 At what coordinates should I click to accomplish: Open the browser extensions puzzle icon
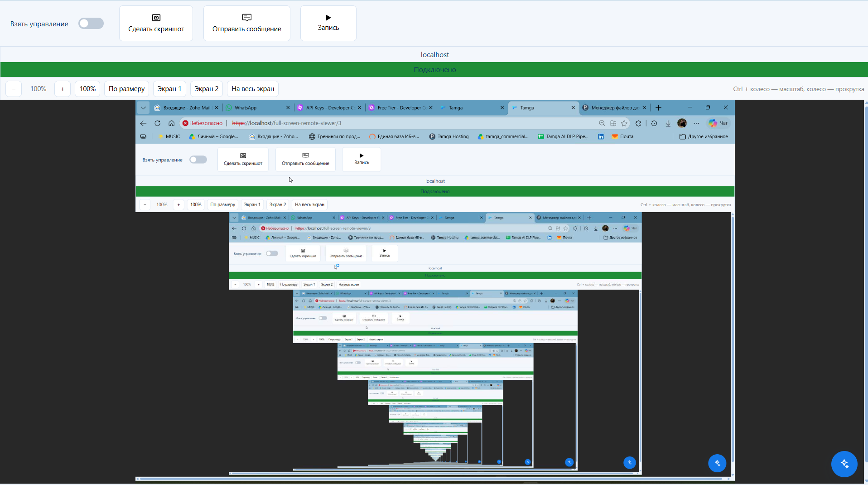click(x=638, y=123)
